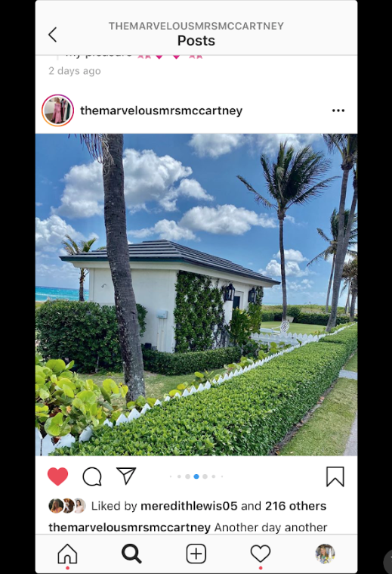Create a new post with plus icon
This screenshot has width=392, height=574.
tap(196, 554)
